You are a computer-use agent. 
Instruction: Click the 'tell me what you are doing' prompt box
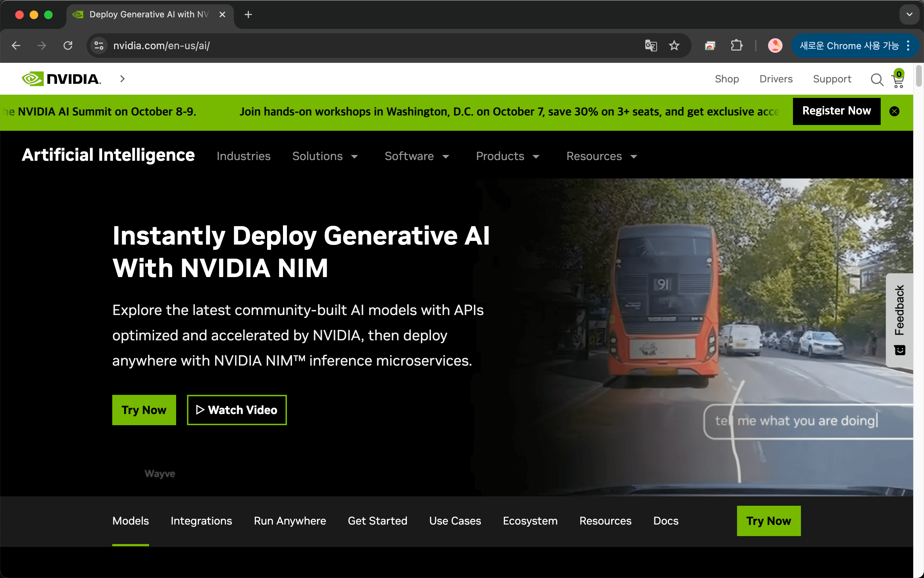808,421
